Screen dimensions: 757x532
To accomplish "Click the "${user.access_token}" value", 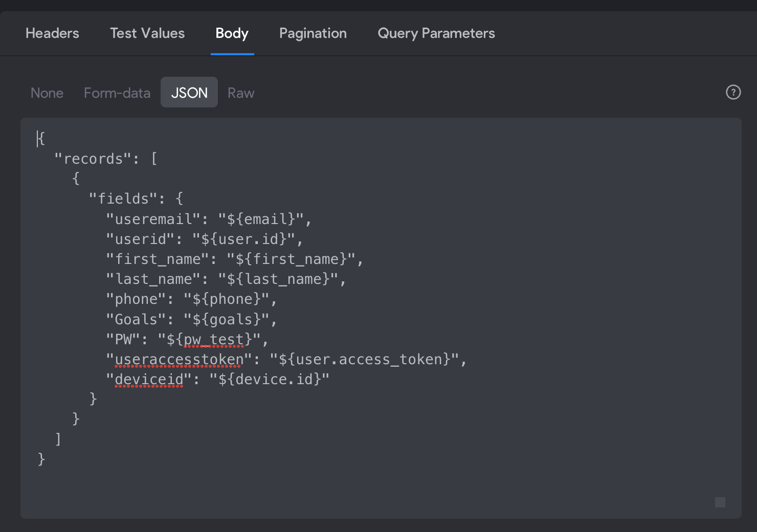I will [x=364, y=359].
